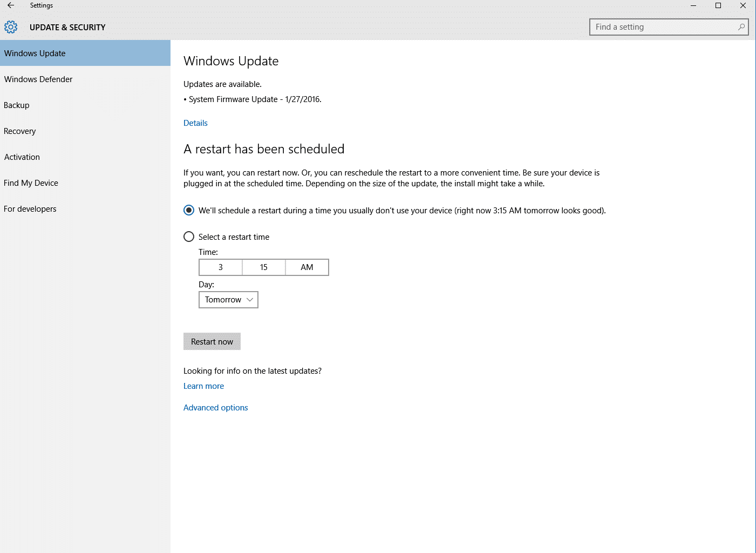
Task: Open update Details link
Action: tap(195, 123)
